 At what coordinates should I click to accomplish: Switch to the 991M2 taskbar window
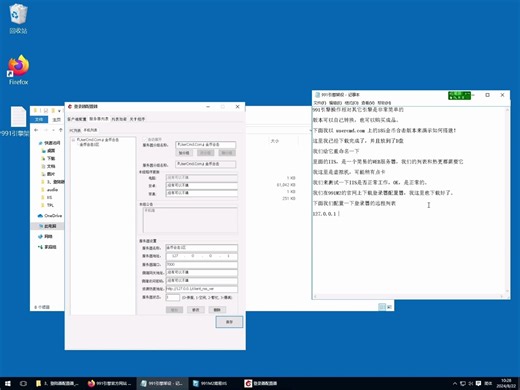pos(214,383)
